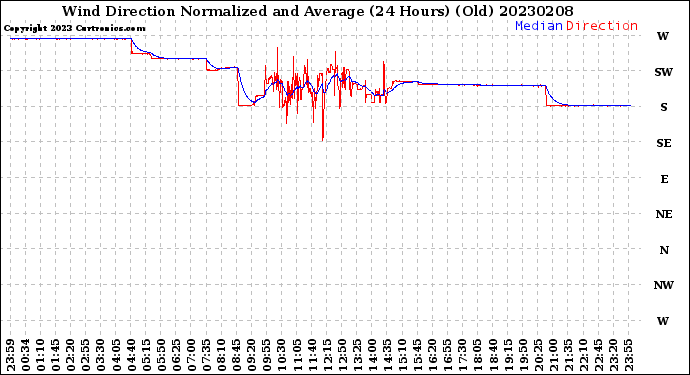Click the '11:40' time label
The height and width of the screenshot is (375, 690).
click(312, 355)
